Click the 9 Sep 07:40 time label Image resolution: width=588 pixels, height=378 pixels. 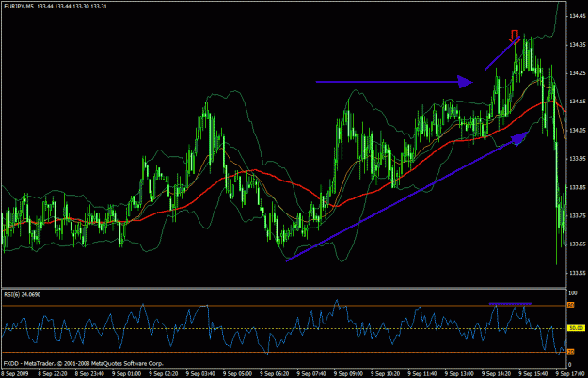tap(311, 373)
